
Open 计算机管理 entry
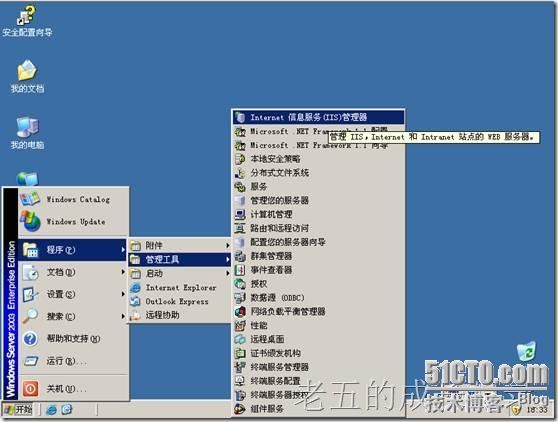coord(318,214)
